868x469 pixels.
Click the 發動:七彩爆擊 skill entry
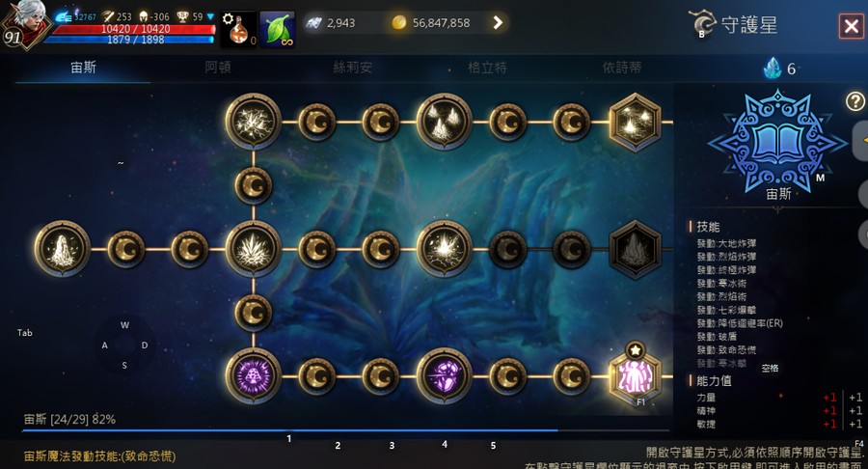pyautogui.click(x=726, y=310)
